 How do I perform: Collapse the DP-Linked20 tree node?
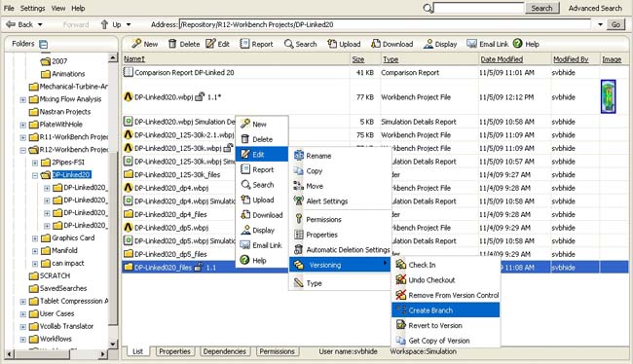point(35,175)
